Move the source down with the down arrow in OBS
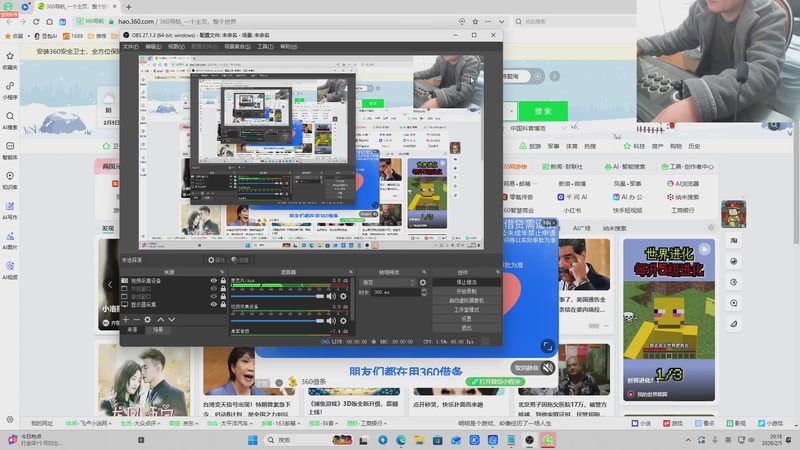 [171, 319]
